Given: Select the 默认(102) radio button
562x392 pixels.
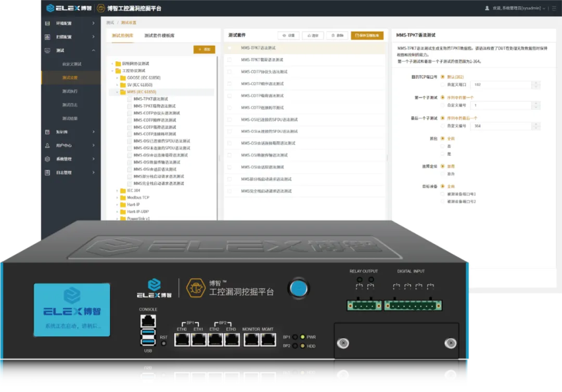Looking at the screenshot, I should click(442, 77).
